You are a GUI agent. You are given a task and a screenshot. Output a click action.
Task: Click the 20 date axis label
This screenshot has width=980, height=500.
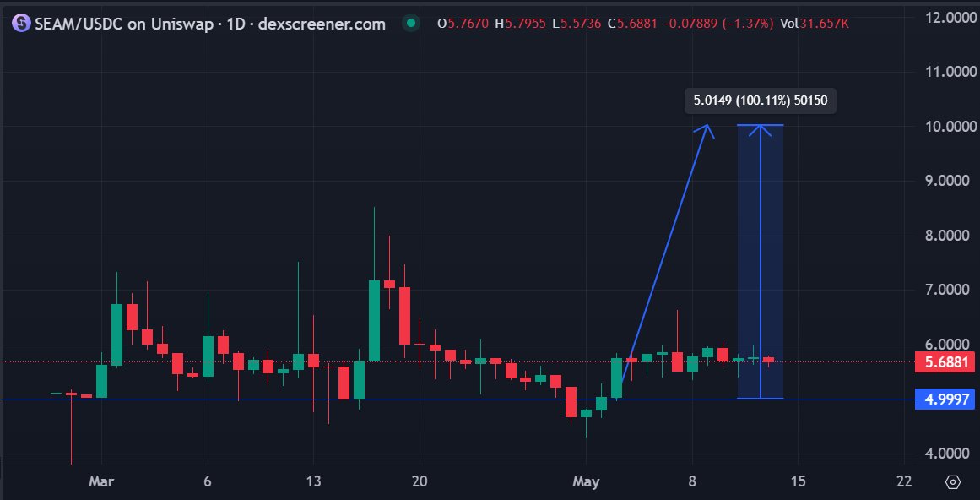pos(420,482)
